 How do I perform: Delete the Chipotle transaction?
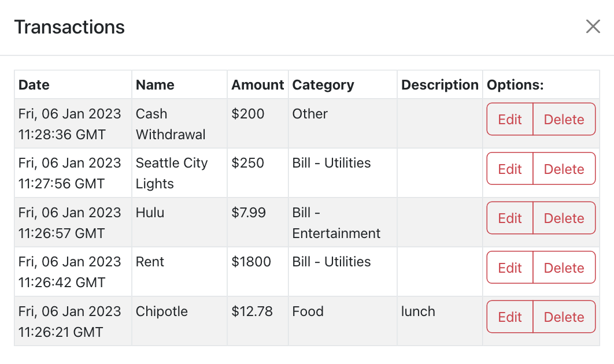564,317
